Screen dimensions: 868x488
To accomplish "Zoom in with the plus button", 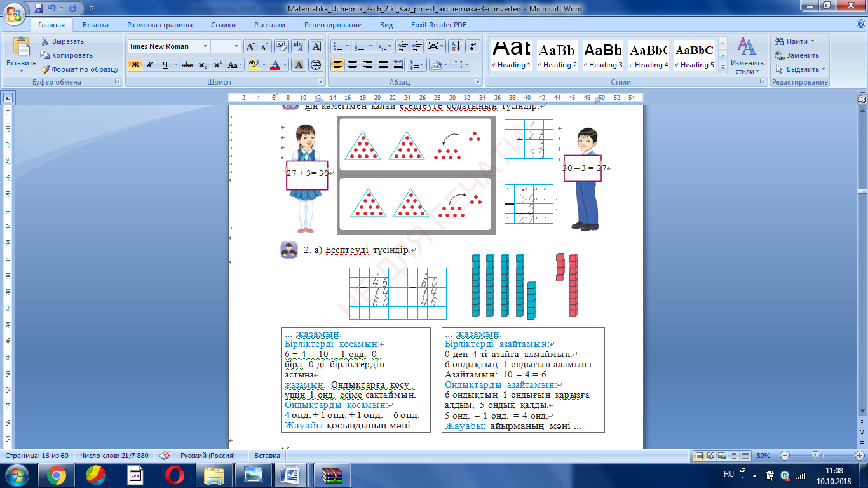I will point(859,456).
